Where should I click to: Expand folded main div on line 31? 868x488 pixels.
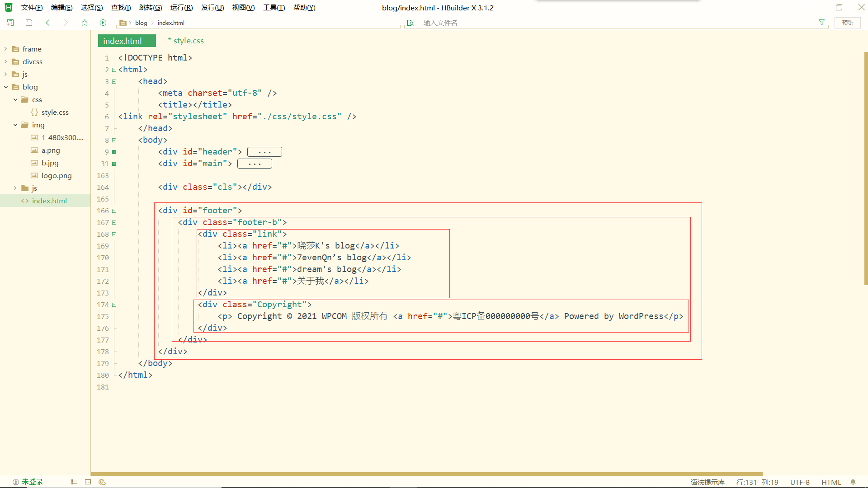click(114, 164)
